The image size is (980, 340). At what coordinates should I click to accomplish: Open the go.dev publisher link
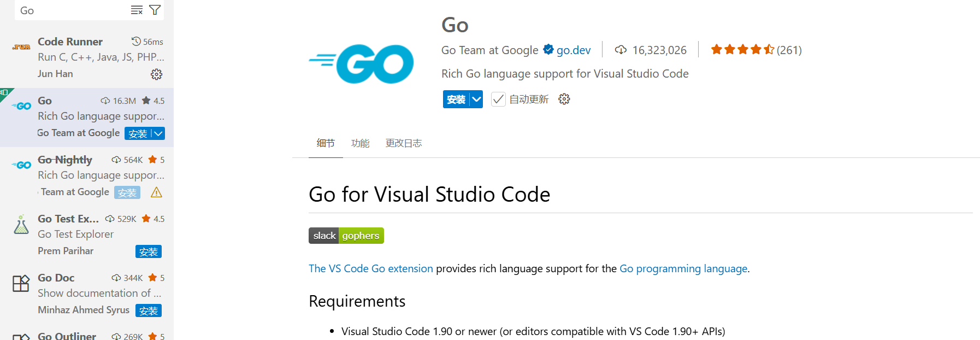click(x=574, y=50)
